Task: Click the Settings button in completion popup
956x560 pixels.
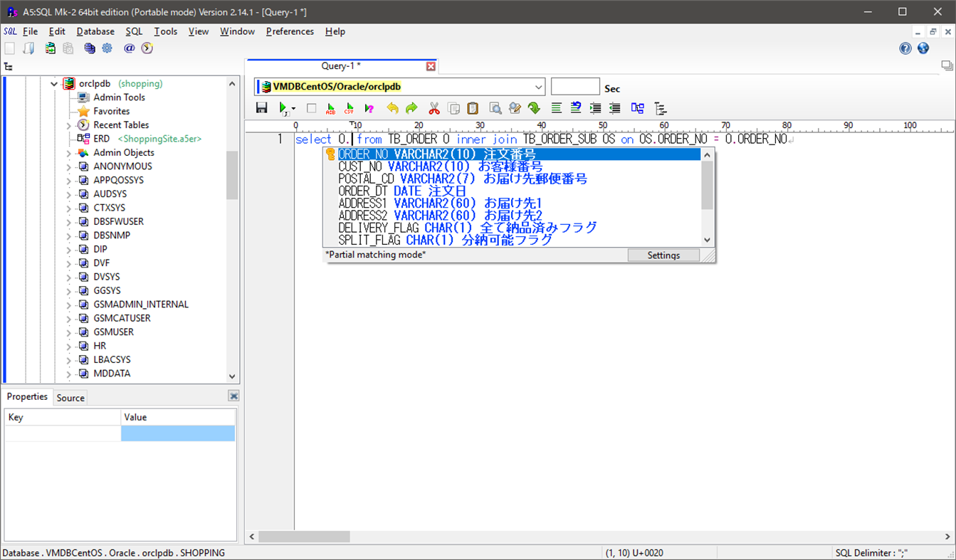Action: (x=663, y=255)
